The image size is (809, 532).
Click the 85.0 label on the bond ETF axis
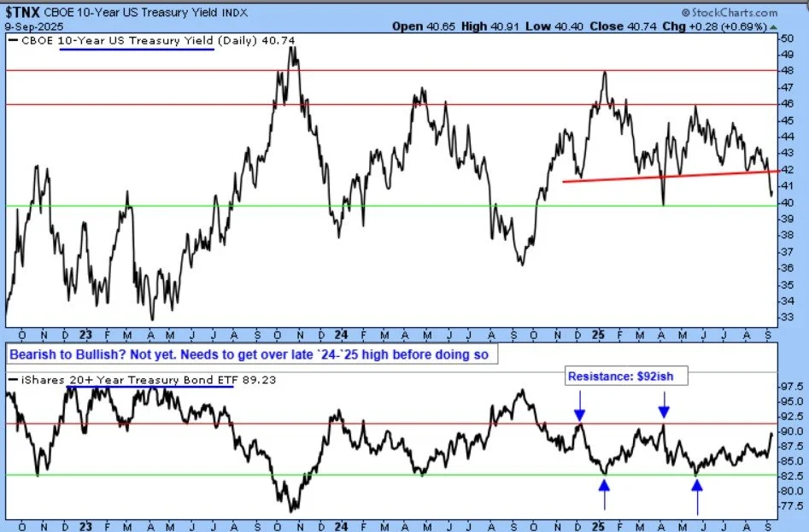click(792, 461)
